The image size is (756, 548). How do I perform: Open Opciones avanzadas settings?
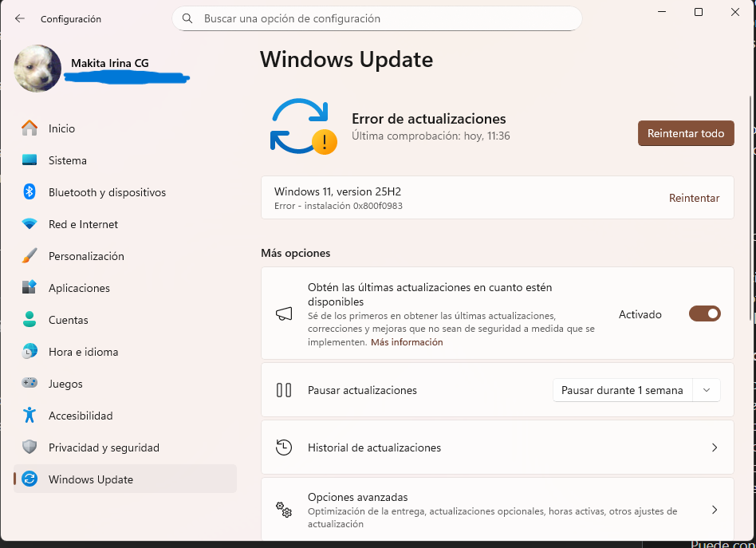coord(497,510)
